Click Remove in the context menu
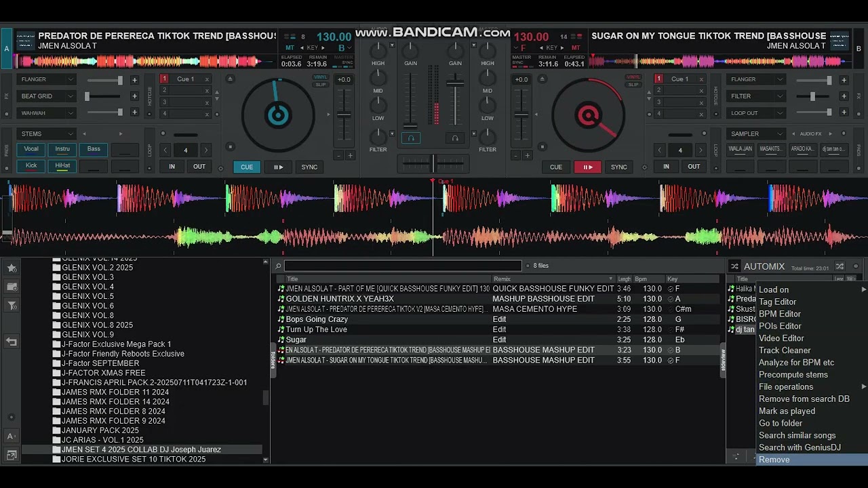Image resolution: width=868 pixels, height=488 pixels. [812, 460]
